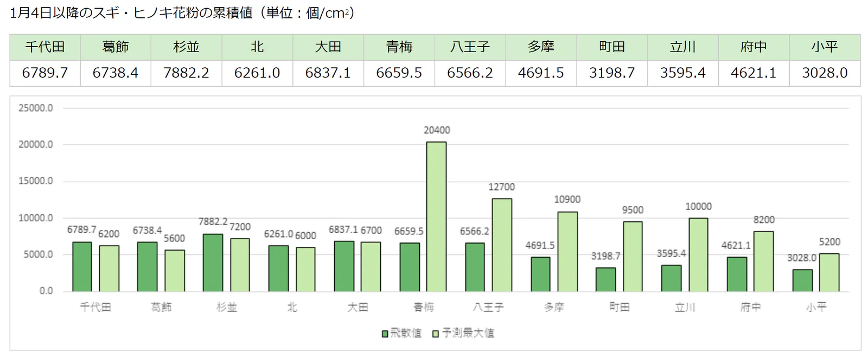This screenshot has height=352, width=868.
Task: Select table value 7882.2 under 杉並
Action: [x=187, y=73]
